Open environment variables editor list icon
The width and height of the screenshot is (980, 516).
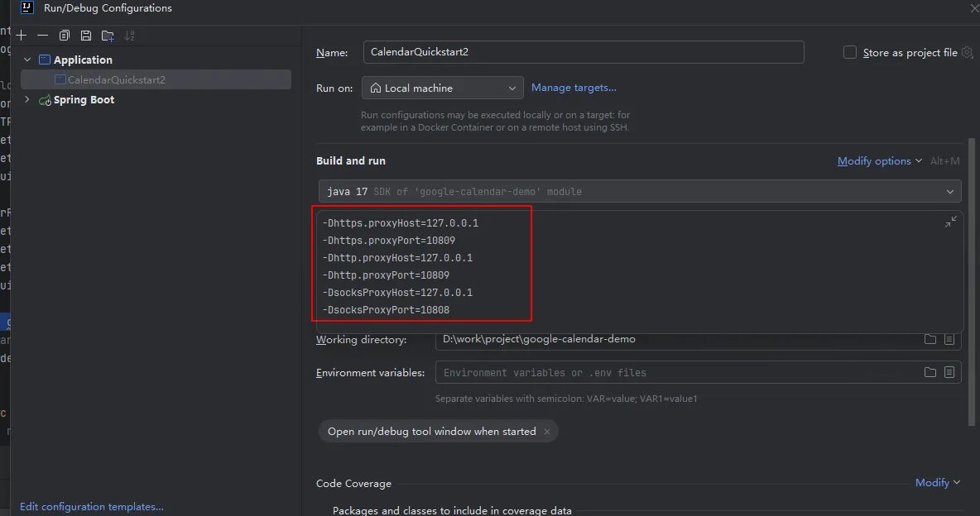click(949, 372)
